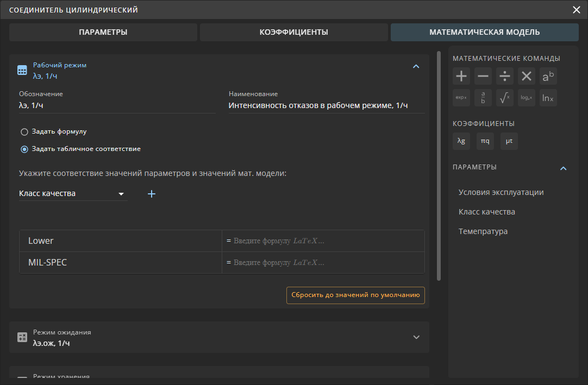Insert the square root command
This screenshot has height=385, width=588.
coord(505,98)
